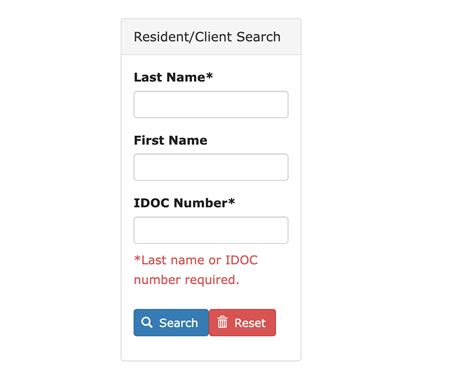The height and width of the screenshot is (368, 474).
Task: Click the red asterisk starting the notice
Action: 137,258
